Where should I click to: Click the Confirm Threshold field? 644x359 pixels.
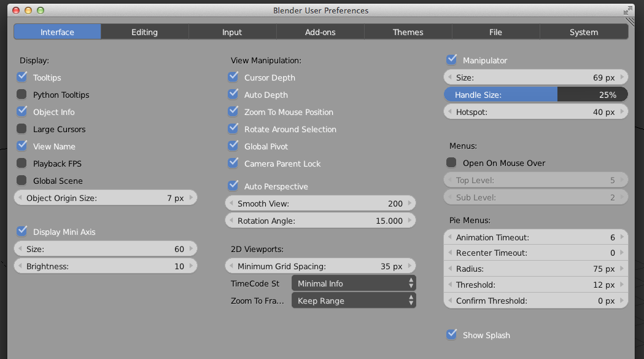pyautogui.click(x=535, y=301)
